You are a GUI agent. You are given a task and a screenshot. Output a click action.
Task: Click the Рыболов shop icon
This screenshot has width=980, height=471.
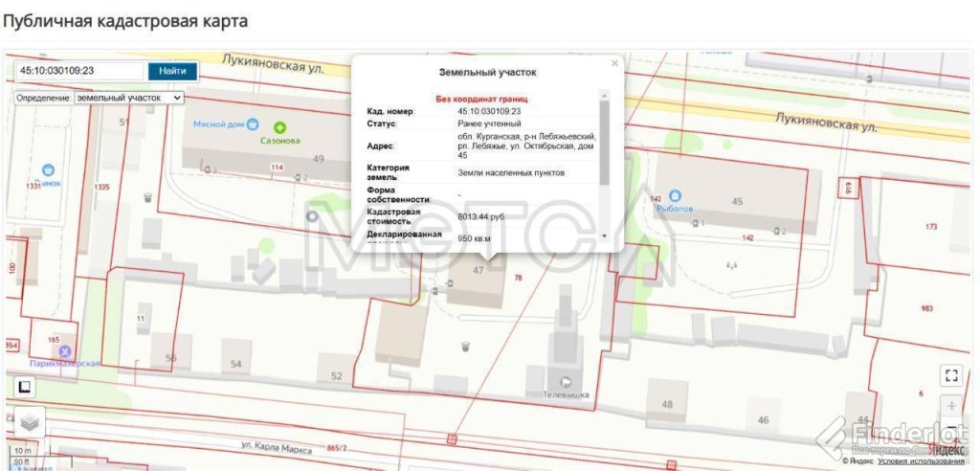click(675, 194)
